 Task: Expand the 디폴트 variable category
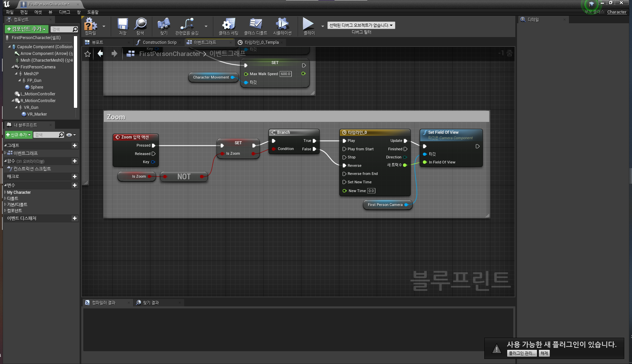pyautogui.click(x=5, y=199)
